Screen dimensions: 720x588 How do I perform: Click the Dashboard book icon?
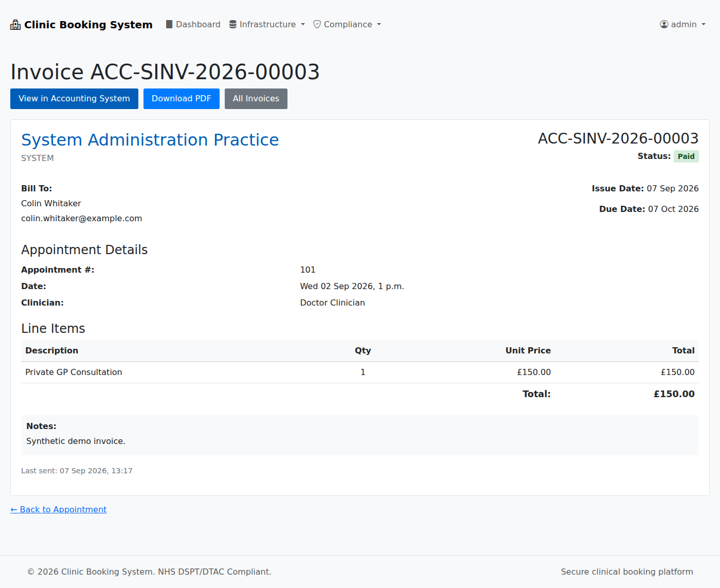click(169, 24)
